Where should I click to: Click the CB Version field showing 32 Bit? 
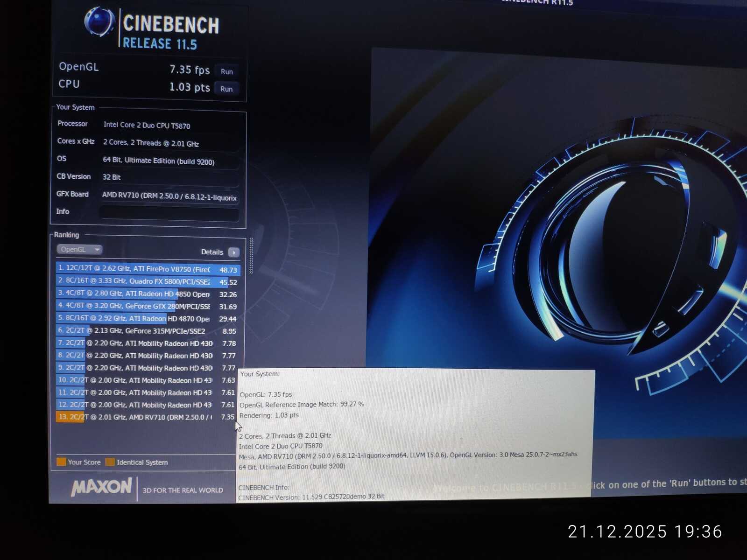[169, 178]
